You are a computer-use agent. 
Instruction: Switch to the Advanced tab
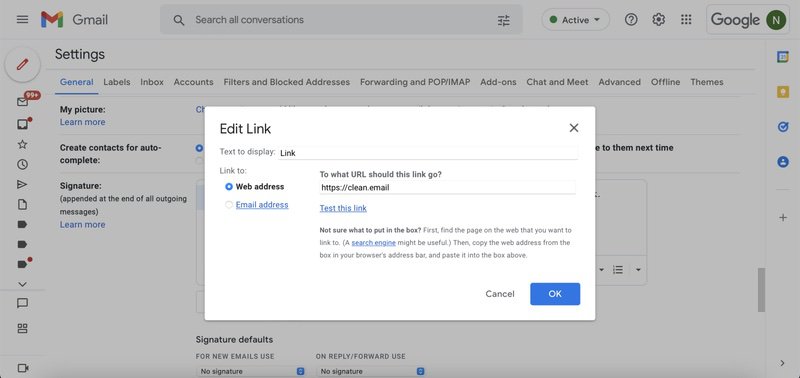[619, 82]
